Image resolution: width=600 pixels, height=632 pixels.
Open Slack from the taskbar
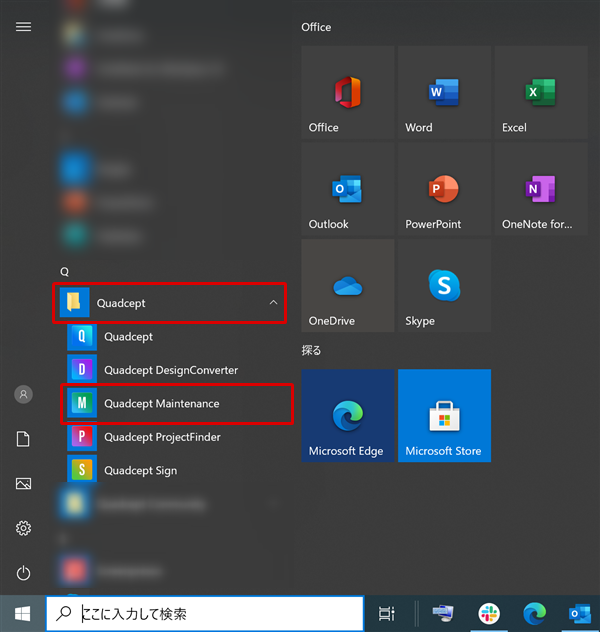pos(489,613)
